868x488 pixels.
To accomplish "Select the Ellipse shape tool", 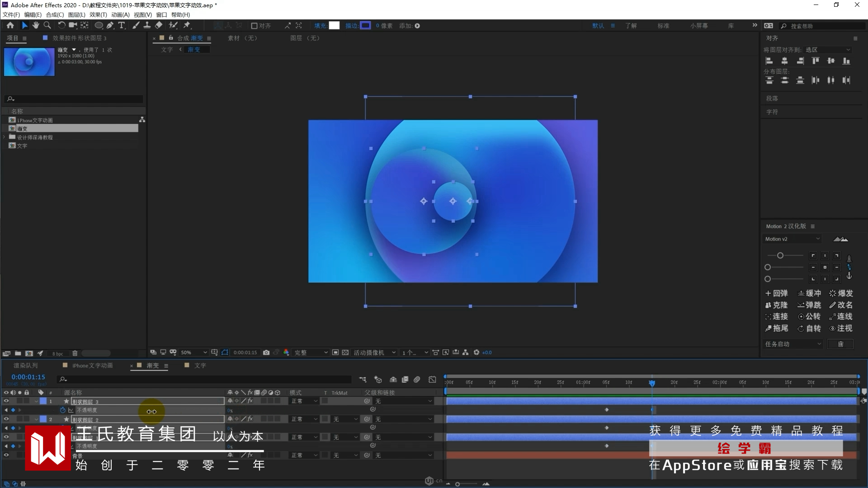I will (98, 25).
